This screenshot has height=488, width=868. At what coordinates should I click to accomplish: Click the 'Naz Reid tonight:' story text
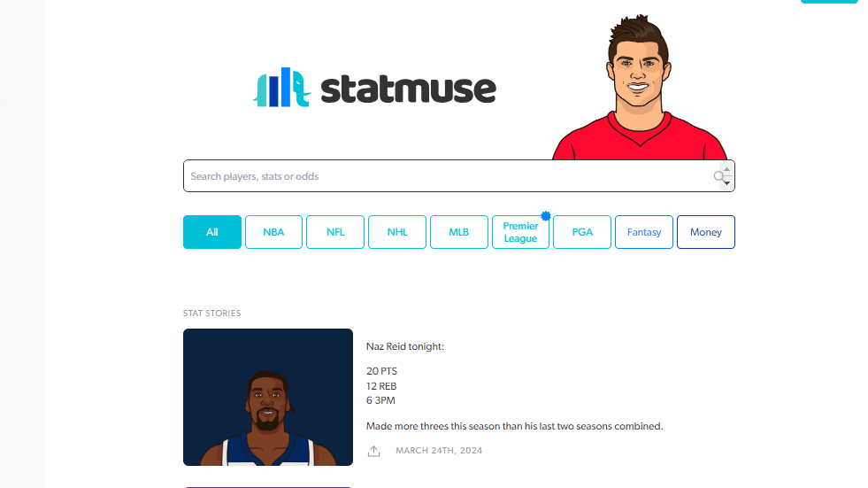[404, 347]
